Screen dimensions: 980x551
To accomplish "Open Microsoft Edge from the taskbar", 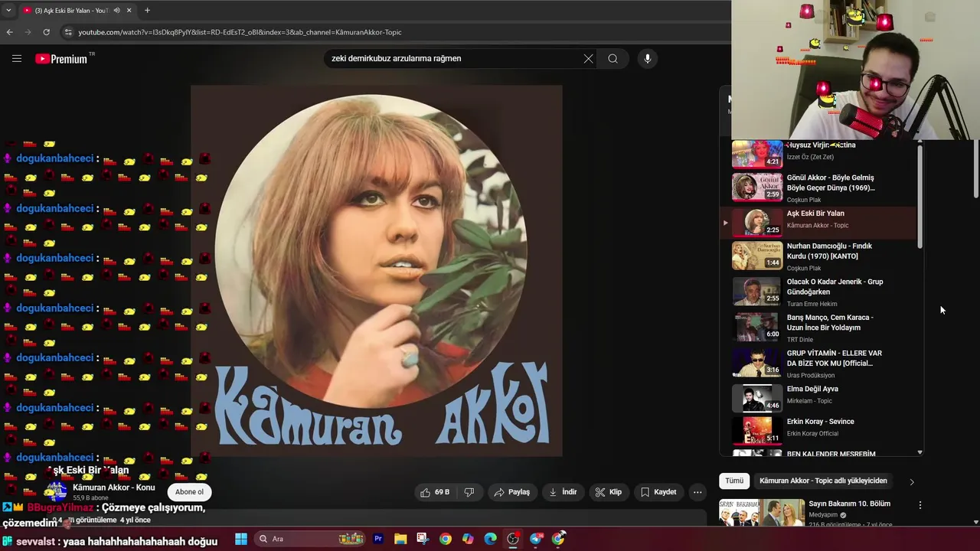I will click(490, 539).
